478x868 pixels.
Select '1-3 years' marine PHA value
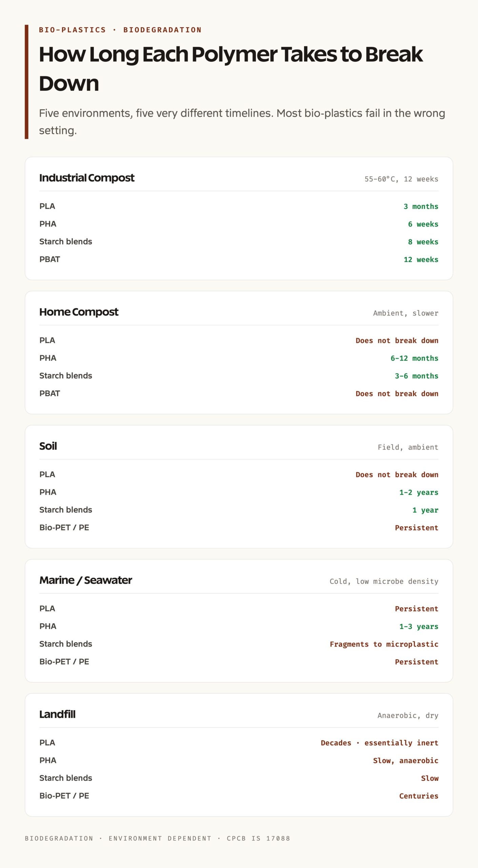coord(419,627)
